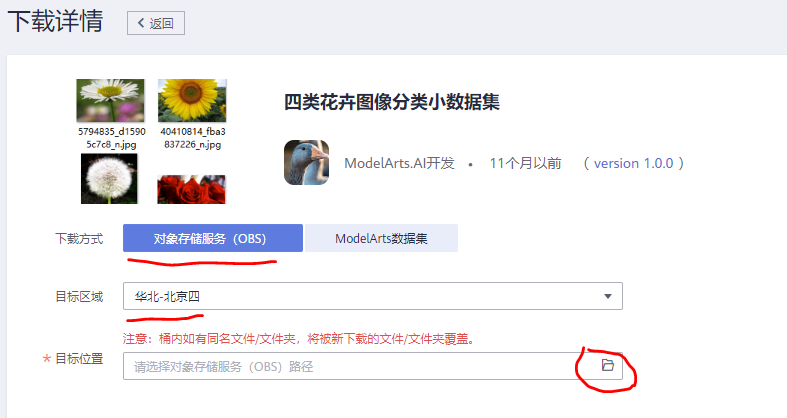Focus the OBS path input field

click(x=372, y=366)
